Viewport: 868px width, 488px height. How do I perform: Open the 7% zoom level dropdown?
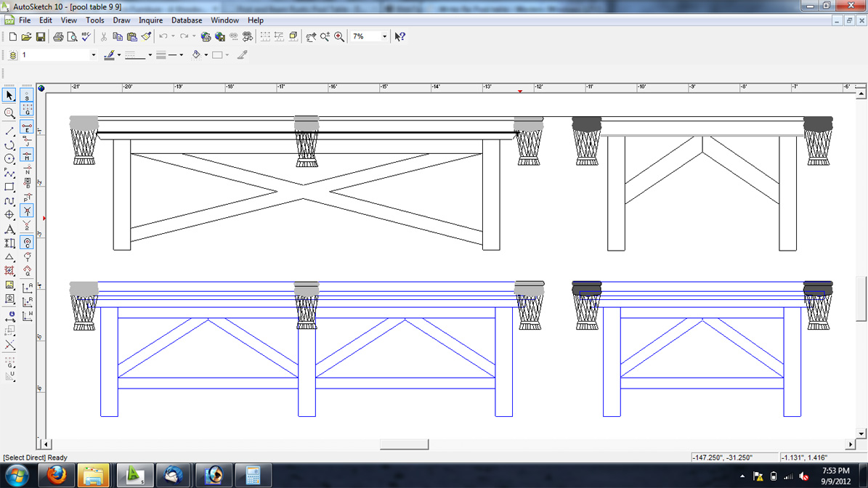point(384,36)
